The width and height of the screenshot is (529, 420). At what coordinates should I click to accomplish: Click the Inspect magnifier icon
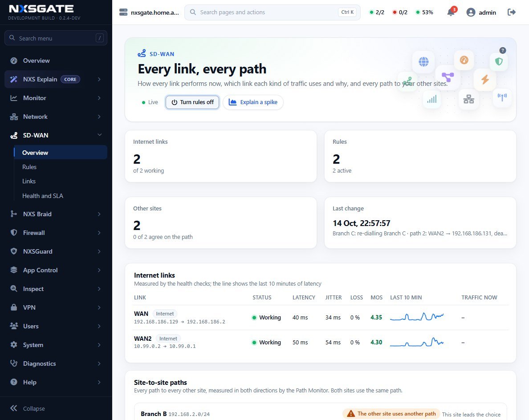tap(14, 289)
